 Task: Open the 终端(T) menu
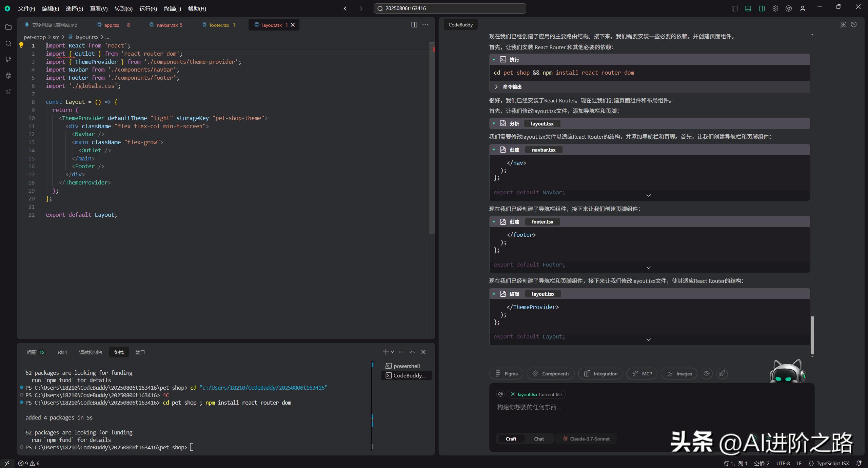pos(172,8)
